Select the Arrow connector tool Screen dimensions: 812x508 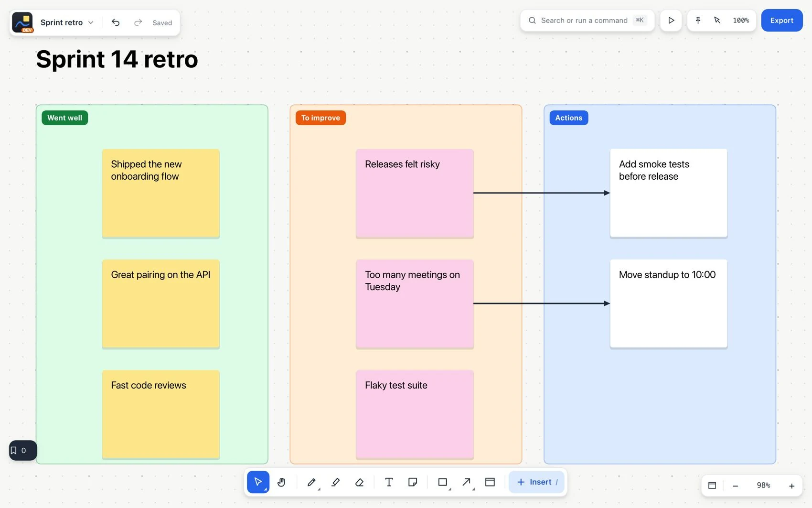467,482
